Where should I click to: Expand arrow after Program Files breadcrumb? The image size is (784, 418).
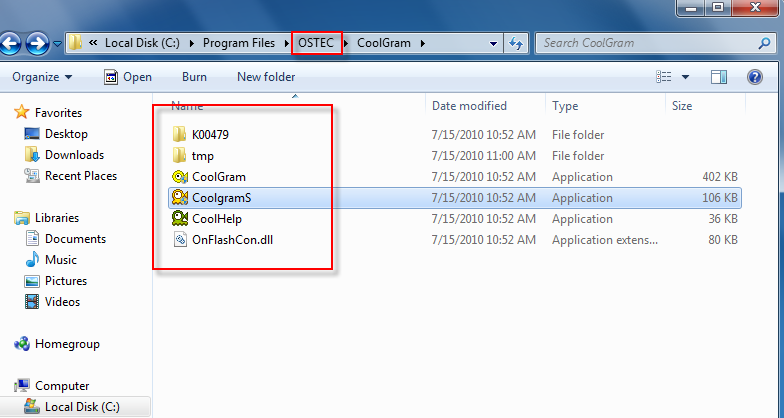[288, 44]
